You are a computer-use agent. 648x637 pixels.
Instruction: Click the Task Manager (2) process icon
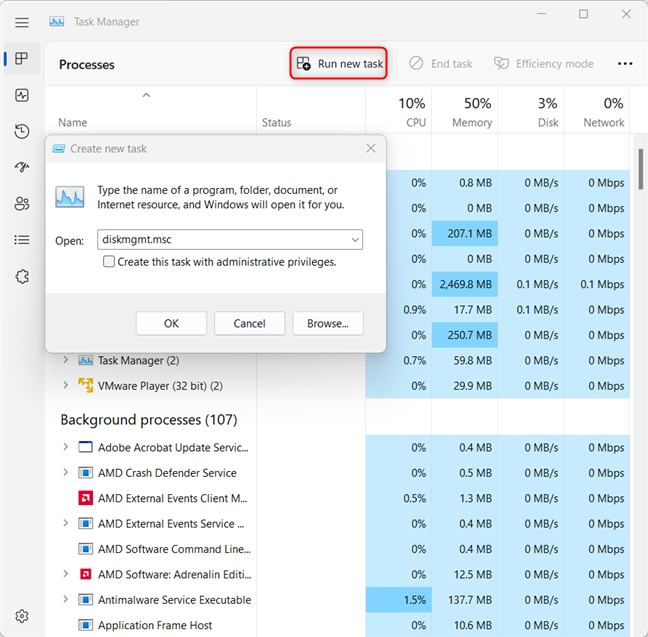(x=86, y=360)
